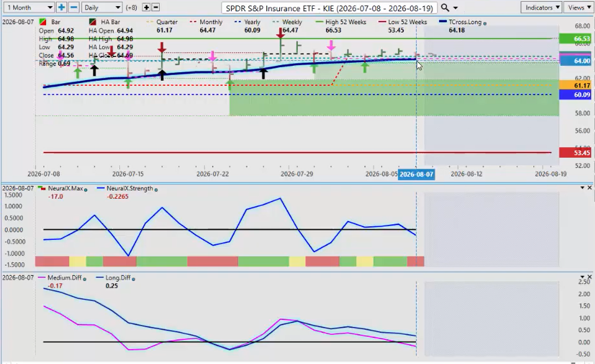Click the SPDR S&P Insurance ETF symbol field
The height and width of the screenshot is (364, 595).
pos(330,8)
